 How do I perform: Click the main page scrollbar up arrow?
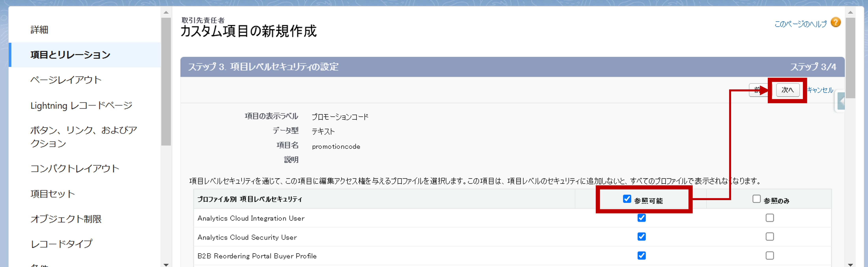(850, 12)
